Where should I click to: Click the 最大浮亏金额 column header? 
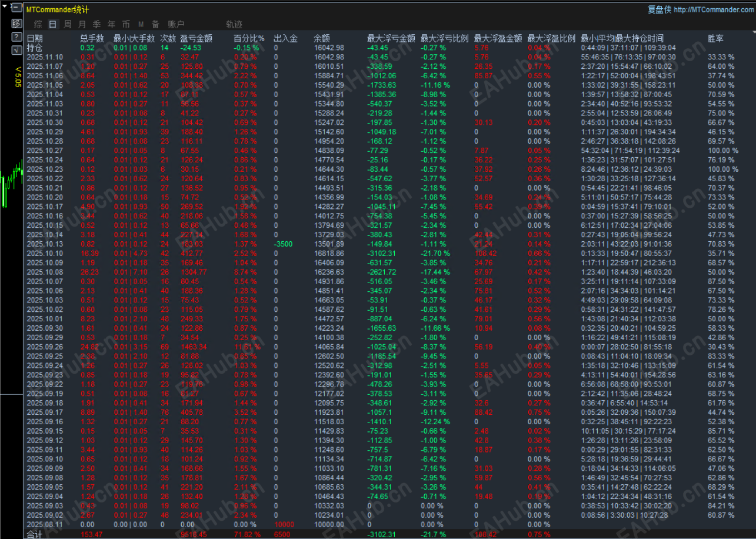click(391, 38)
